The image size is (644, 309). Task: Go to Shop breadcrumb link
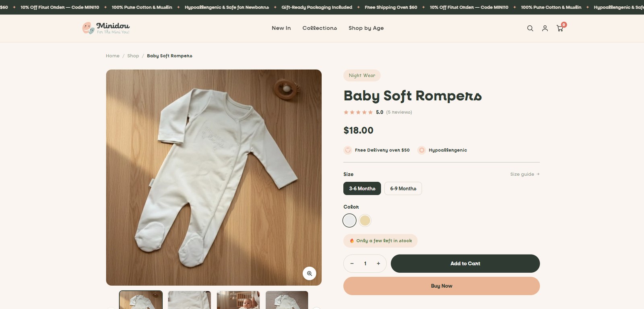(133, 56)
